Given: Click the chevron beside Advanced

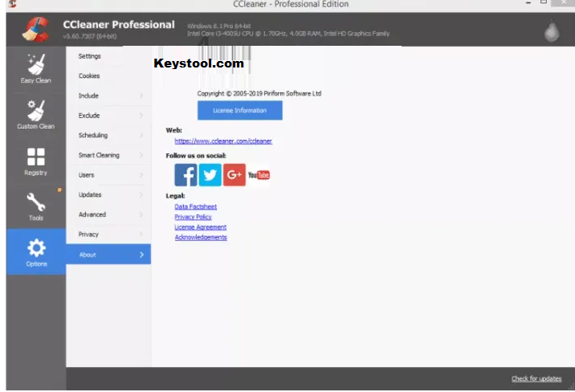Looking at the screenshot, I should pos(141,214).
